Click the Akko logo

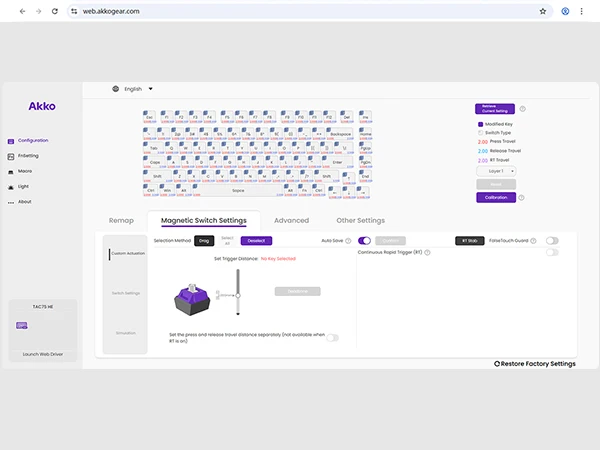[42, 106]
